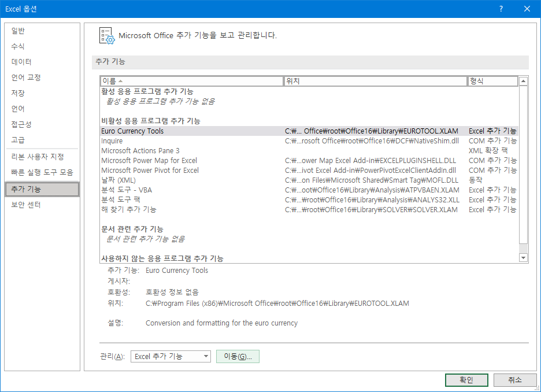Select the 언어 교정 category
541x392 pixels.
(42, 77)
